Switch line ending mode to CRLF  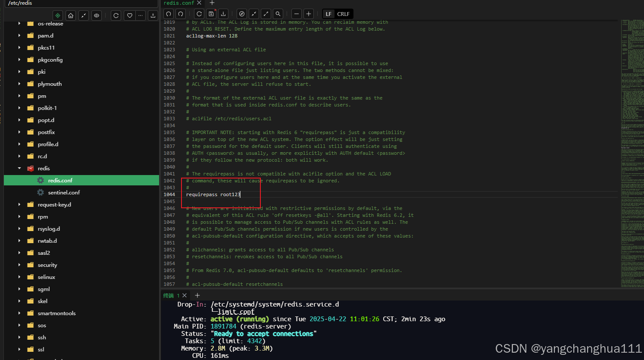point(344,13)
